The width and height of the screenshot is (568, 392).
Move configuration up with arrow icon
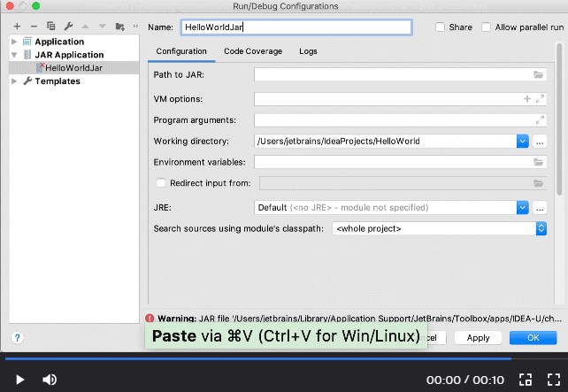pos(86,27)
